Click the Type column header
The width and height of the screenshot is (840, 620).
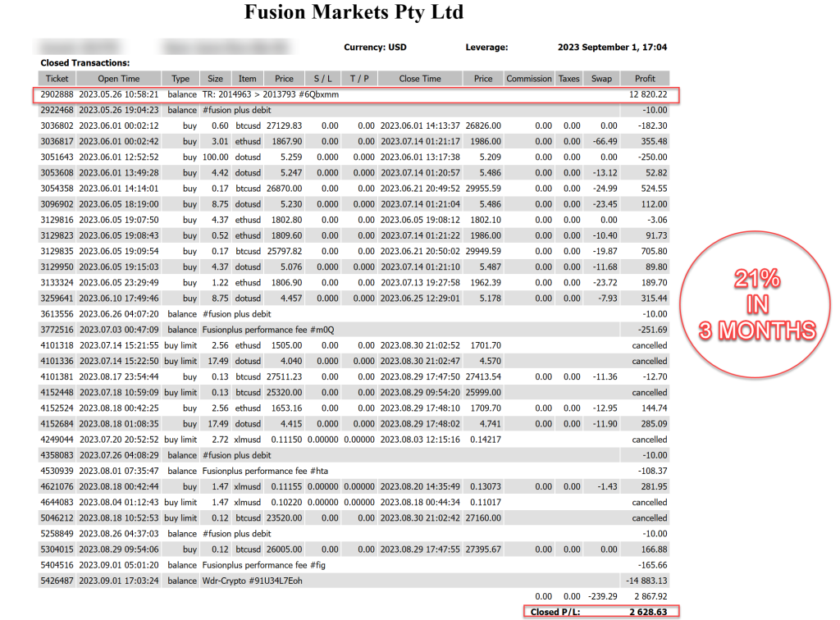tap(180, 79)
